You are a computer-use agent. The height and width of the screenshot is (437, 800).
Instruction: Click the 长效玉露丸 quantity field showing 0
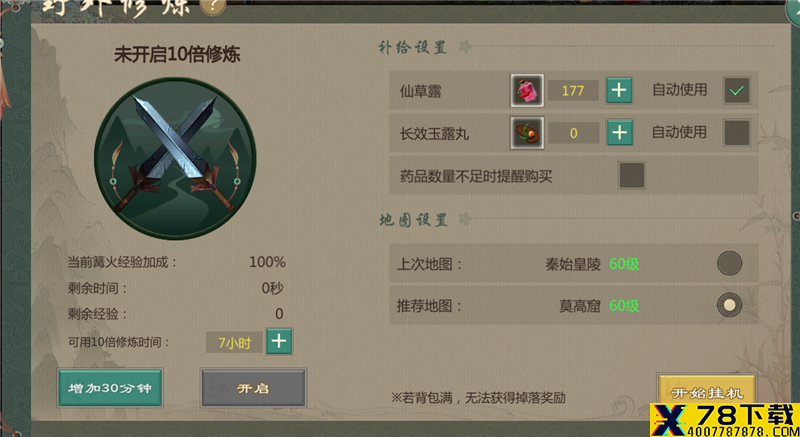click(x=573, y=133)
